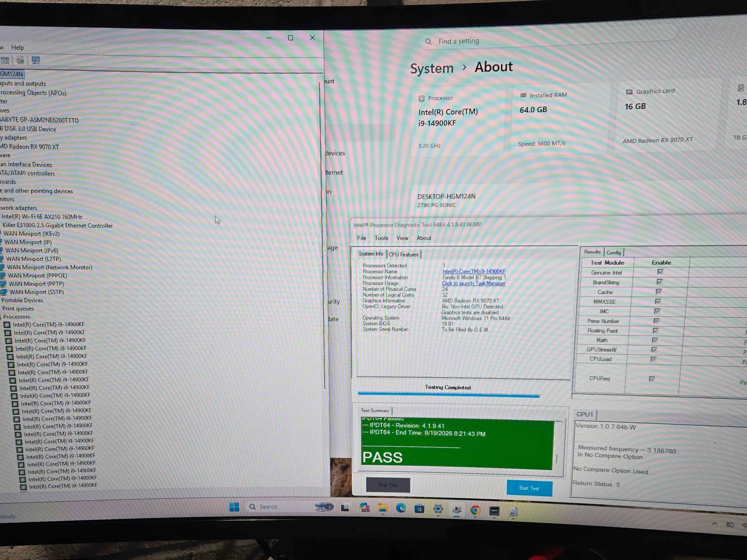
Task: Select the Test Summary tab
Action: (375, 411)
